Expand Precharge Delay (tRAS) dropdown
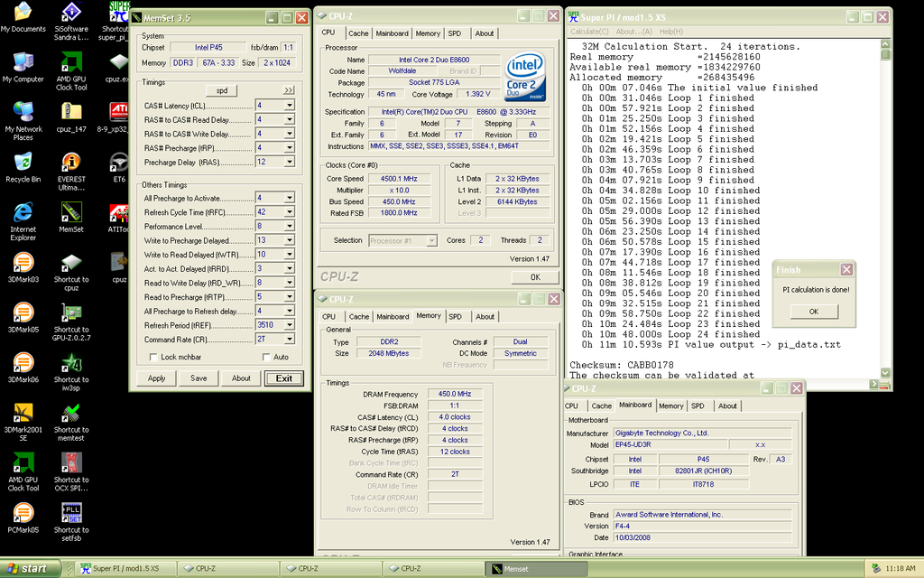 click(x=290, y=163)
